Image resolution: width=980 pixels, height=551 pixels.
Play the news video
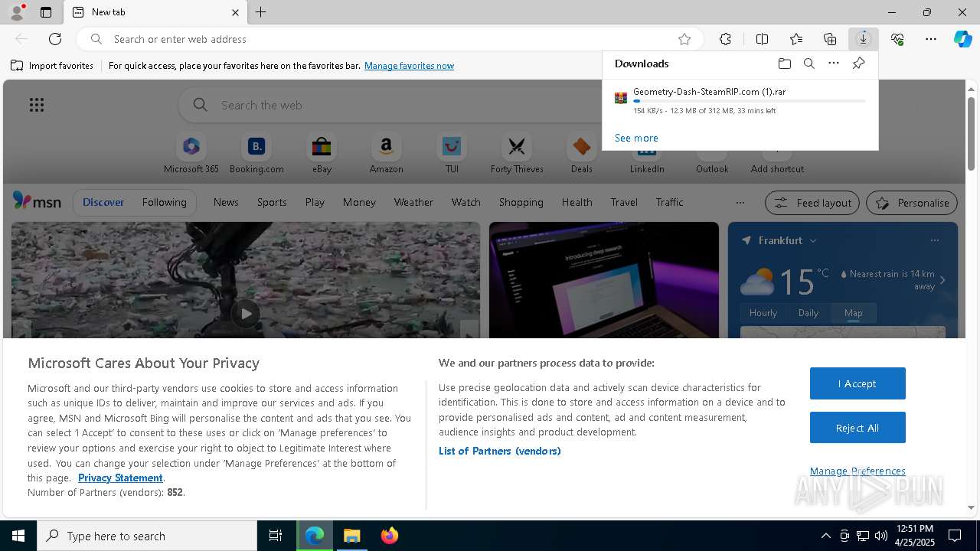coord(245,313)
